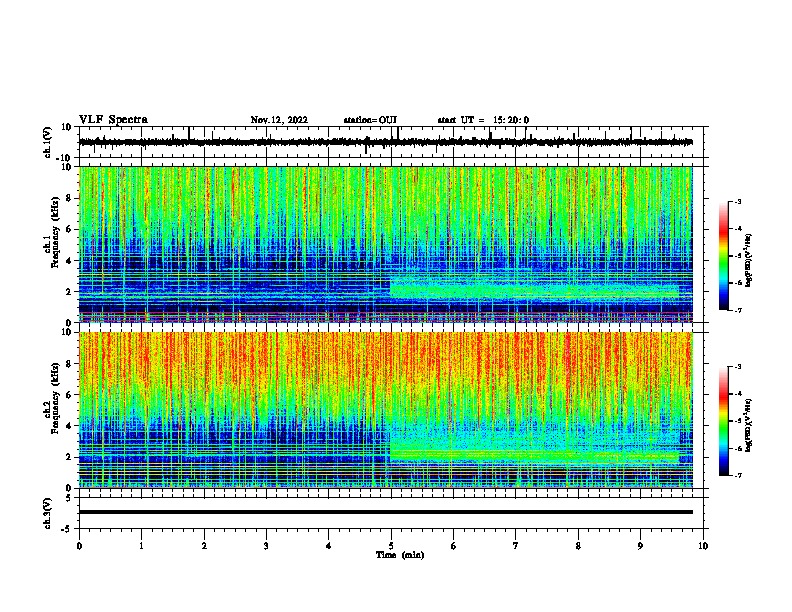Click the ch.2 spectrogram color scale bar
The width and height of the screenshot is (792, 612).
723,421
